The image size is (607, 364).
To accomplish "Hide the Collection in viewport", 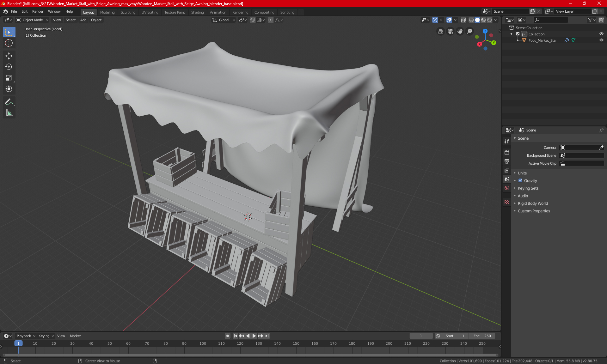I will click(601, 34).
